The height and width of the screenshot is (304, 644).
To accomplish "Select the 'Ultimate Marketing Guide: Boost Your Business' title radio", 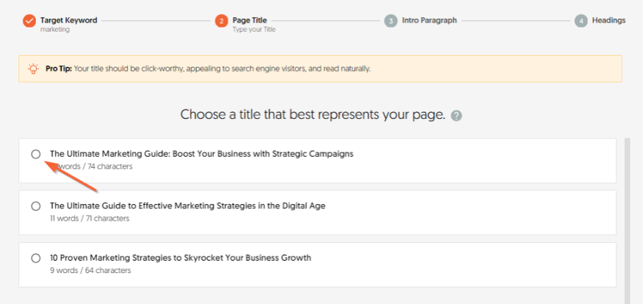I will (36, 154).
